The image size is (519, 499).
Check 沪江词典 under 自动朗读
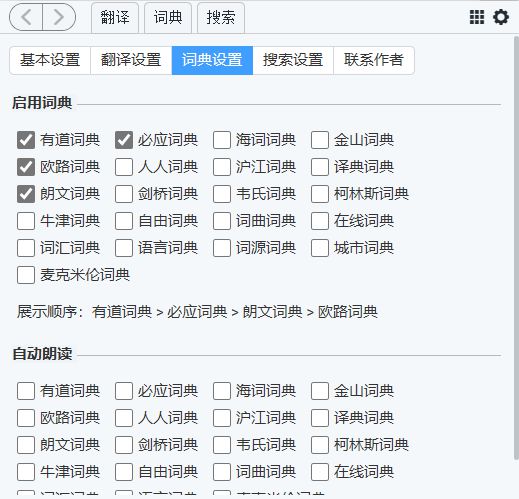tap(222, 418)
